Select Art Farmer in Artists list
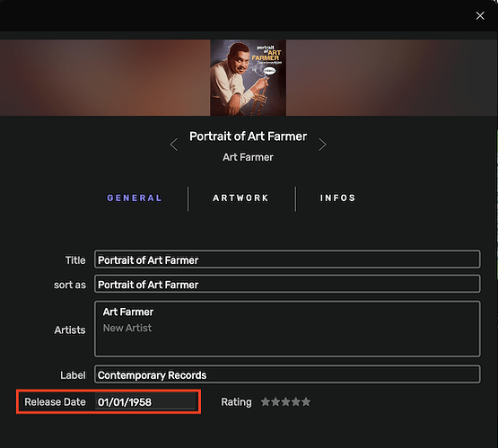The width and height of the screenshot is (498, 448). tap(128, 312)
